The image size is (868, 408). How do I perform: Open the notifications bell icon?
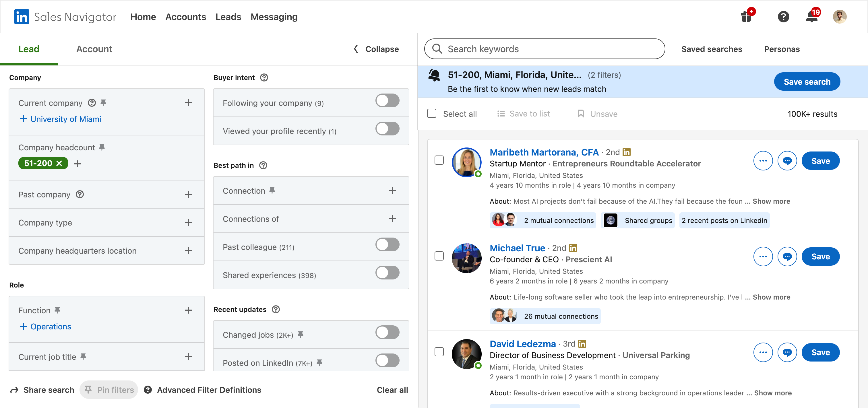coord(811,17)
